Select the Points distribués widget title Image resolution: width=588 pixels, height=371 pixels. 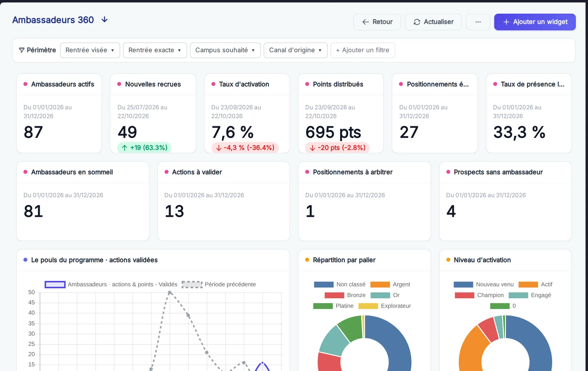point(338,84)
